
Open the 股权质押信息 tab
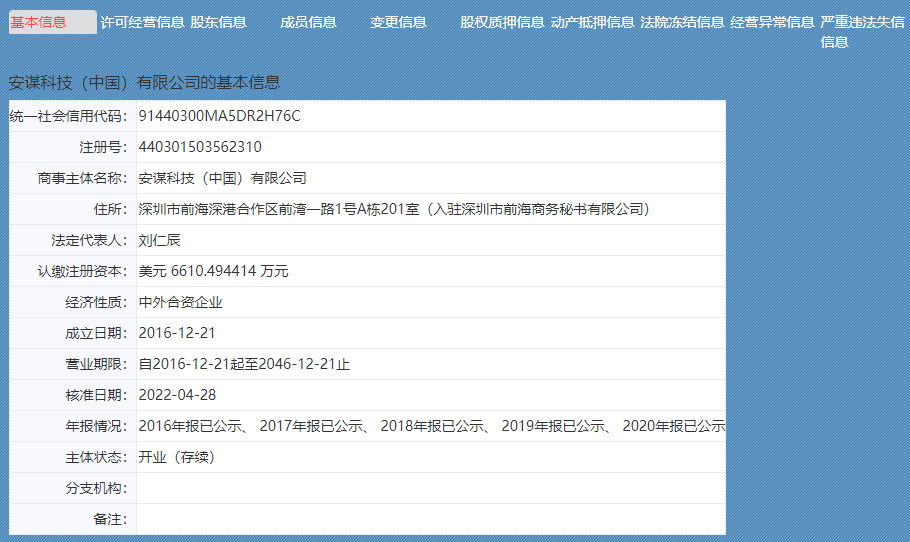[502, 22]
